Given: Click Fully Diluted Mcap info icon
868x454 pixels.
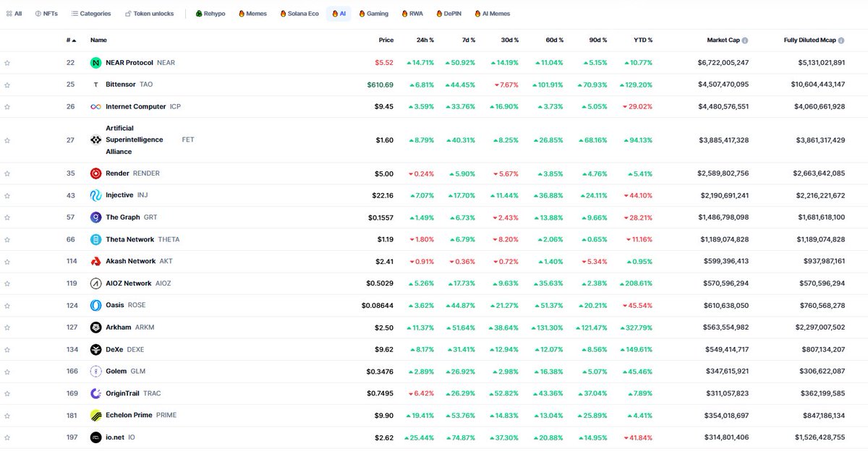Looking at the screenshot, I should 842,40.
